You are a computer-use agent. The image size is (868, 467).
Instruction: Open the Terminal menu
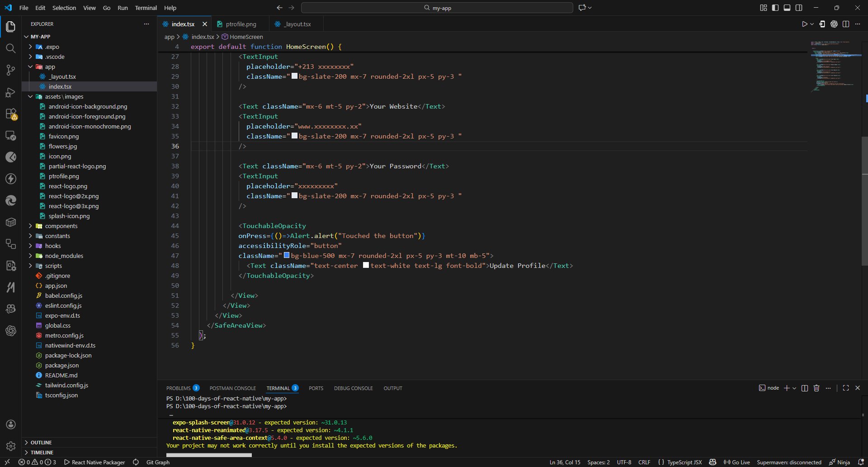146,8
